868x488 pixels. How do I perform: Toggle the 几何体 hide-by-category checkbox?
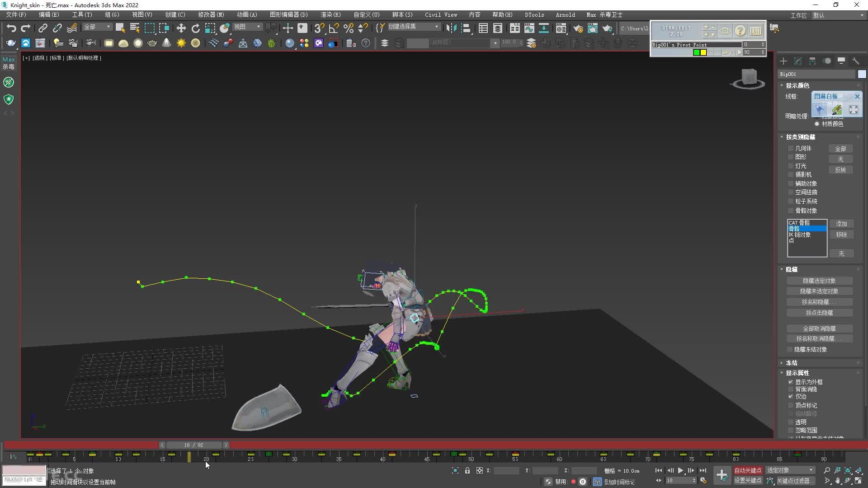point(791,148)
